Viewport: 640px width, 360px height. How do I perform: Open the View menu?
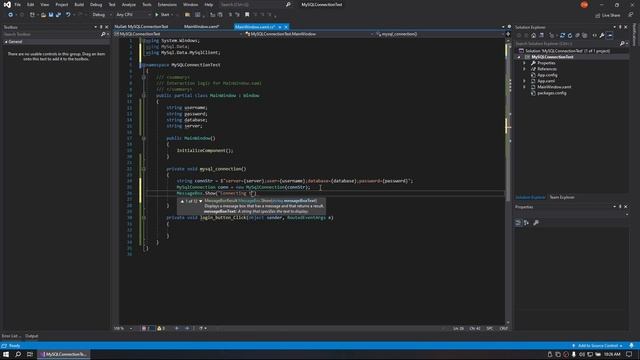pyautogui.click(x=44, y=4)
